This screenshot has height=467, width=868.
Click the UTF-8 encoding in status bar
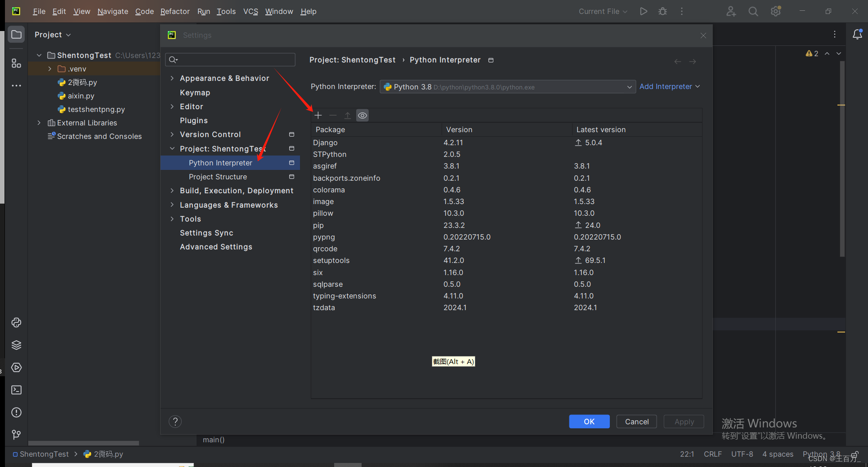pos(742,454)
